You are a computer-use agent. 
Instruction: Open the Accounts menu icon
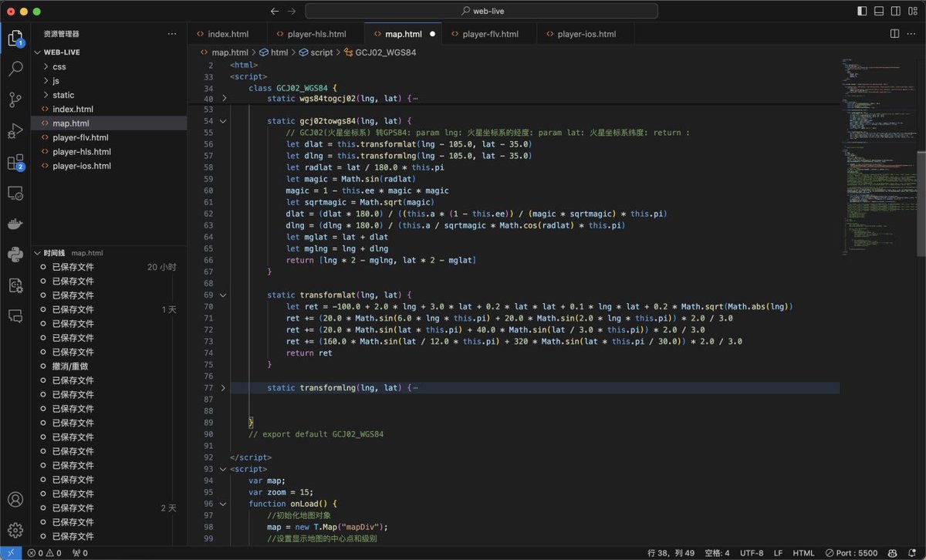pyautogui.click(x=15, y=500)
